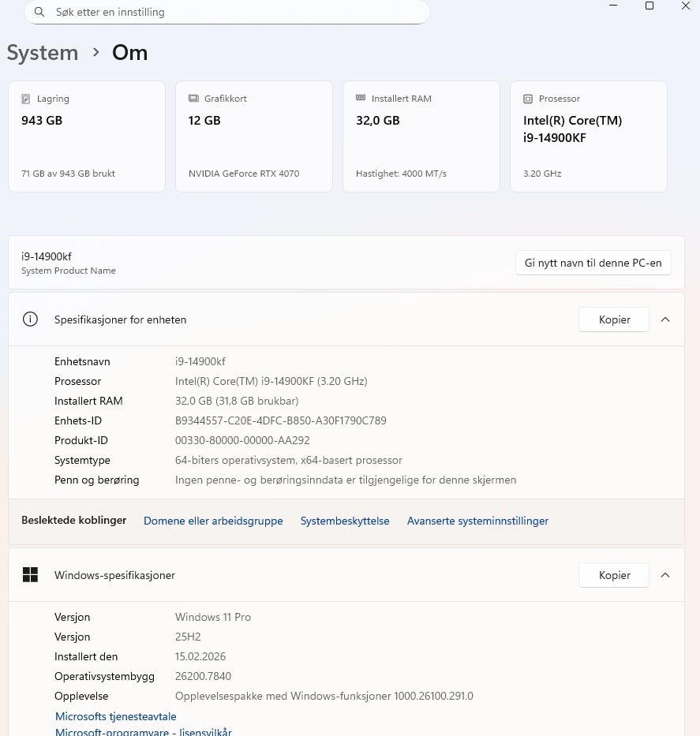The image size is (700, 736).
Task: Open the Systembeskyttelse link
Action: point(345,521)
